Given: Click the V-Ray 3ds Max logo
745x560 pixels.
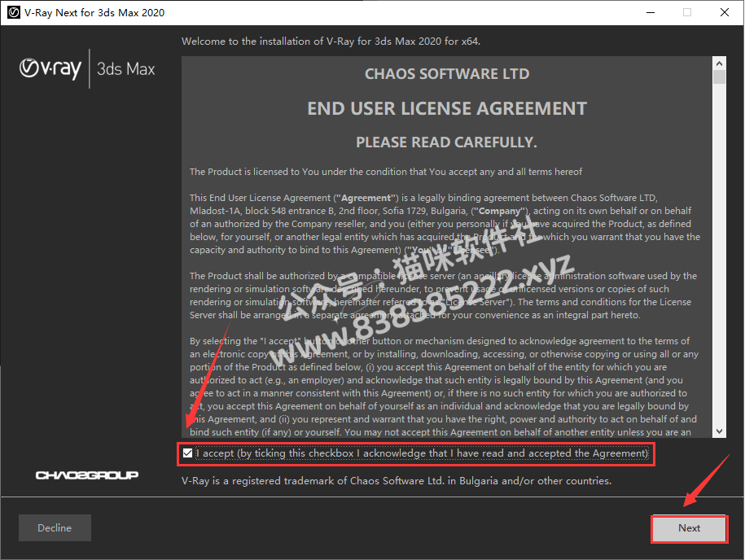Looking at the screenshot, I should pyautogui.click(x=87, y=69).
